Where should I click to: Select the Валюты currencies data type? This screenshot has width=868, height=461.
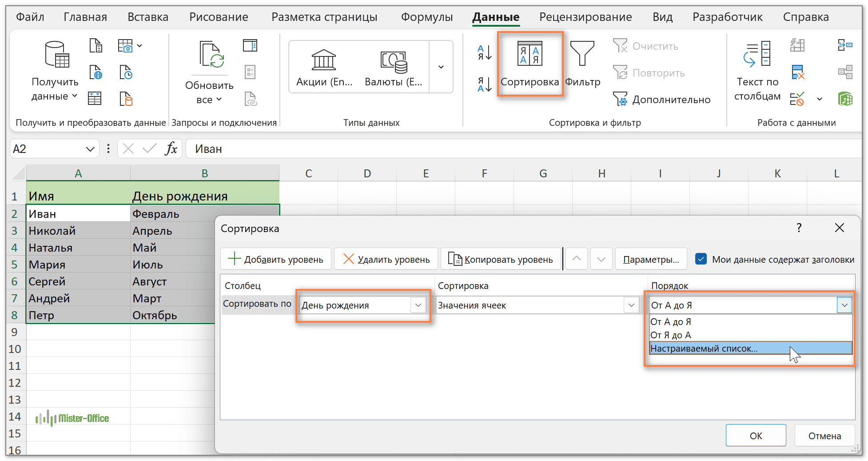click(393, 68)
